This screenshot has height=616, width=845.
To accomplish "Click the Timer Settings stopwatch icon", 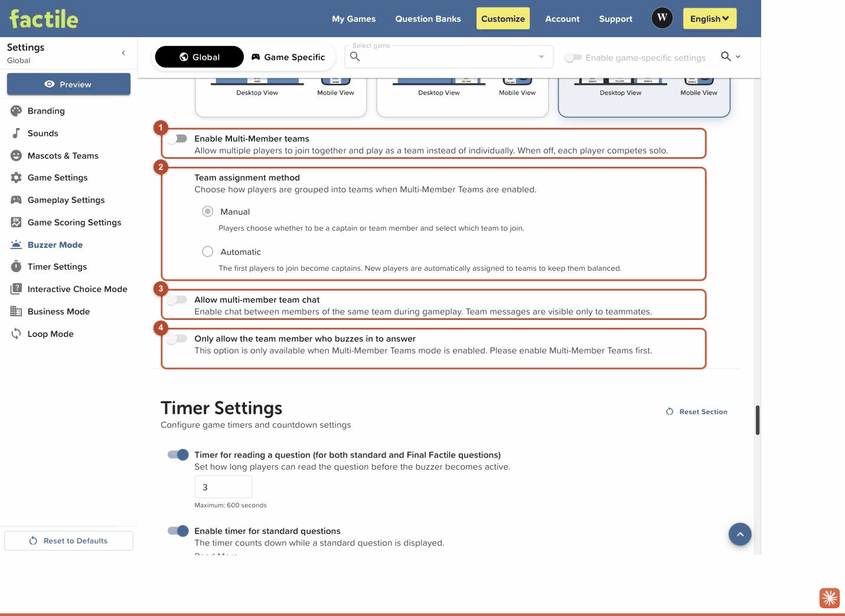I will pos(17,267).
